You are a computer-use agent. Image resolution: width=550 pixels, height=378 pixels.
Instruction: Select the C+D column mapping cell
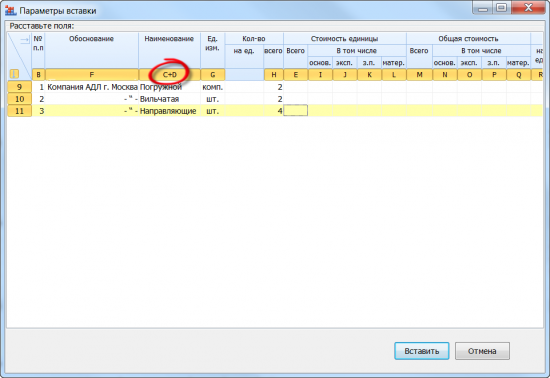169,74
